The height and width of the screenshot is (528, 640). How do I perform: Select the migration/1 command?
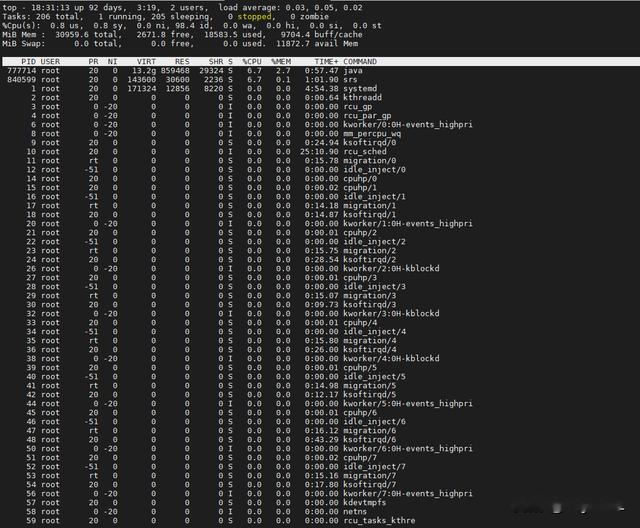point(369,205)
